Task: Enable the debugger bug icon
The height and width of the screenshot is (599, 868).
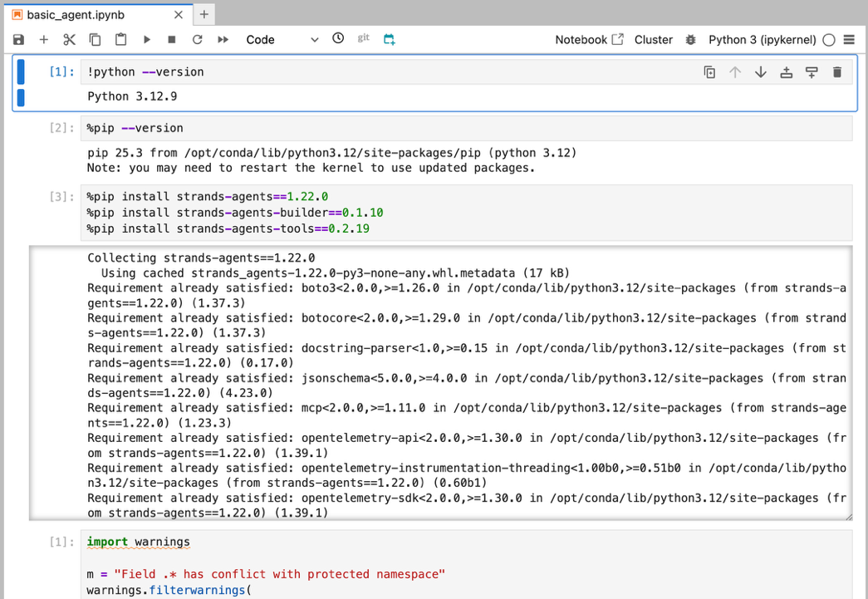Action: click(690, 39)
